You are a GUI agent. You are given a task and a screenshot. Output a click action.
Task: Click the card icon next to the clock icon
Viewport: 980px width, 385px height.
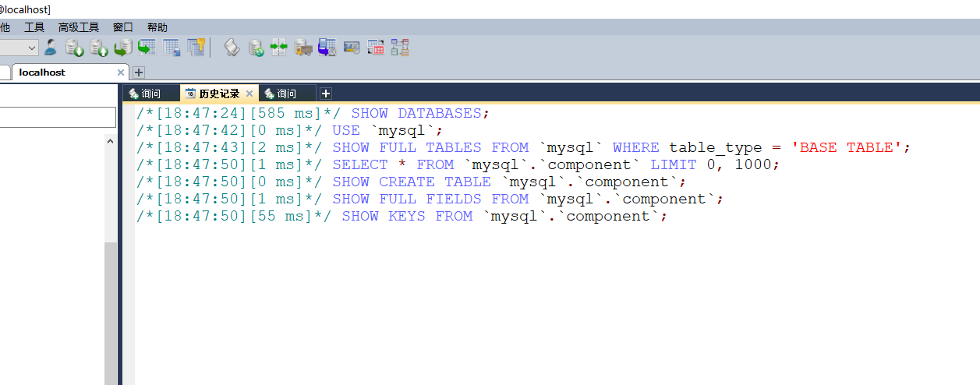click(x=352, y=48)
